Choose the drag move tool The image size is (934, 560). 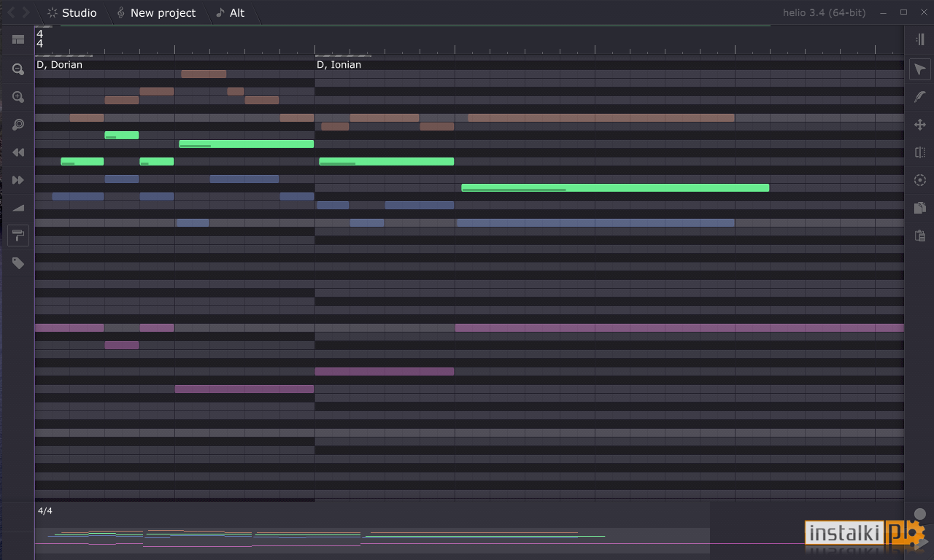tap(919, 125)
